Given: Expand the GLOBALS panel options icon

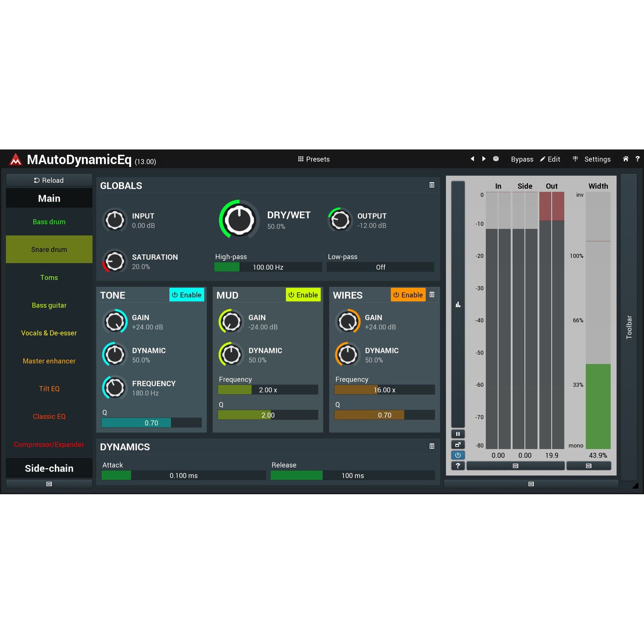Looking at the screenshot, I should coord(432,185).
